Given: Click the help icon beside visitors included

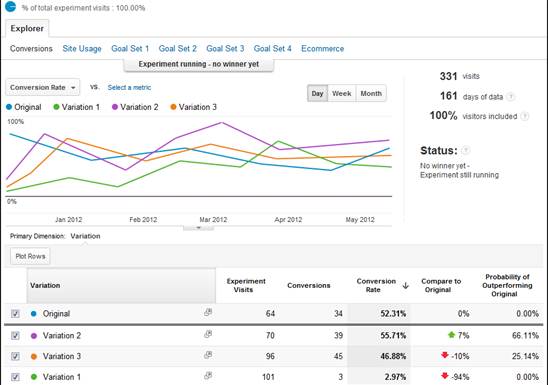Looking at the screenshot, I should coord(525,116).
